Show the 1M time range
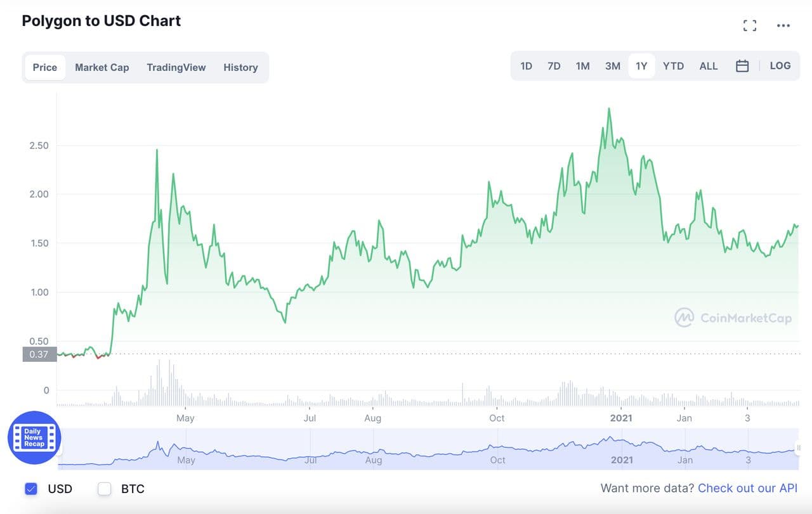This screenshot has width=812, height=514. (x=582, y=66)
